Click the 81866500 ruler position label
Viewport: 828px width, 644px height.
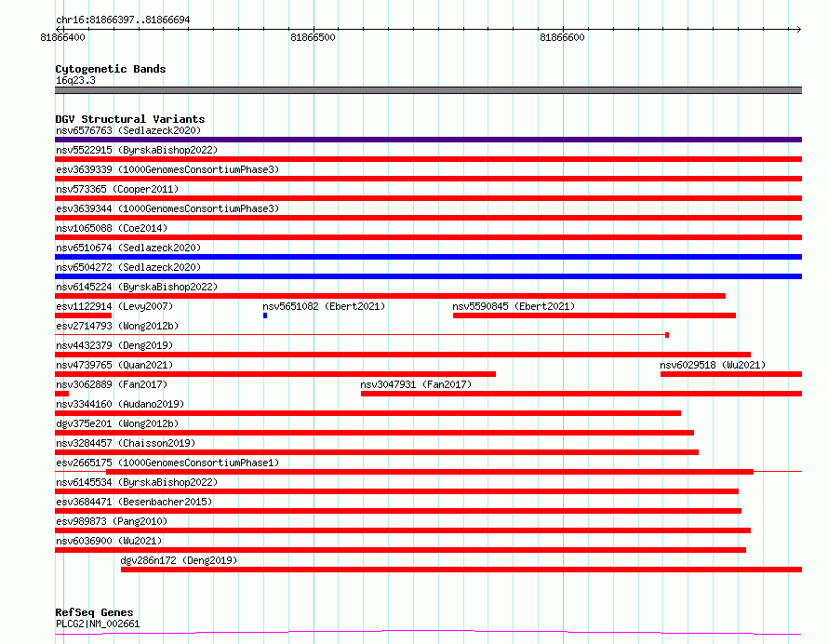point(313,37)
